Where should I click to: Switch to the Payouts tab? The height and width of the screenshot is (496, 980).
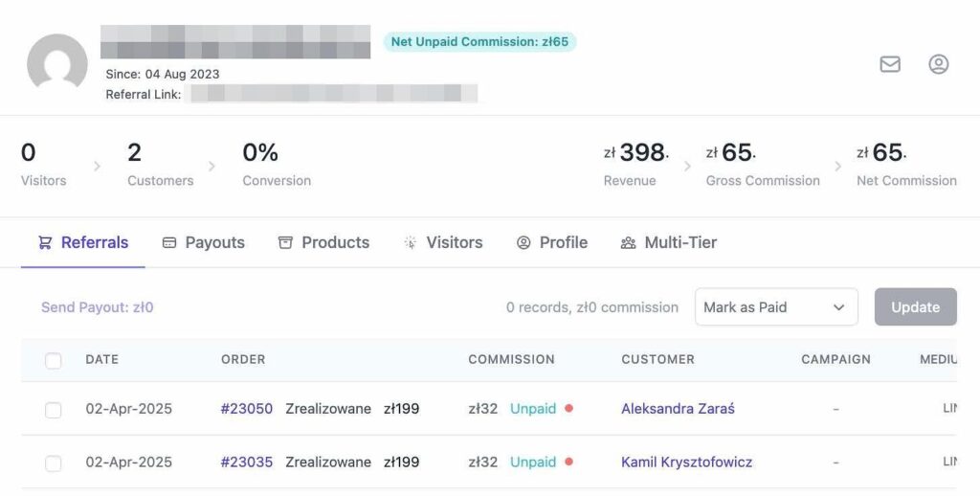tap(203, 242)
